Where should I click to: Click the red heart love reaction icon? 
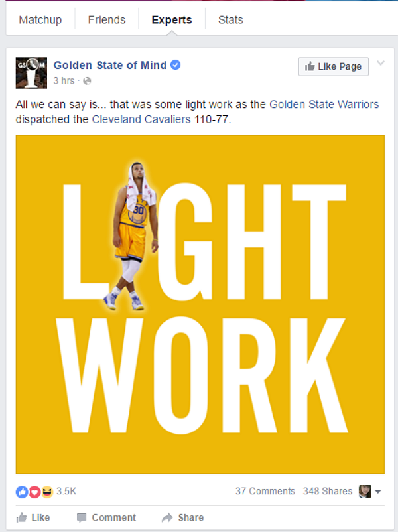coord(34,492)
